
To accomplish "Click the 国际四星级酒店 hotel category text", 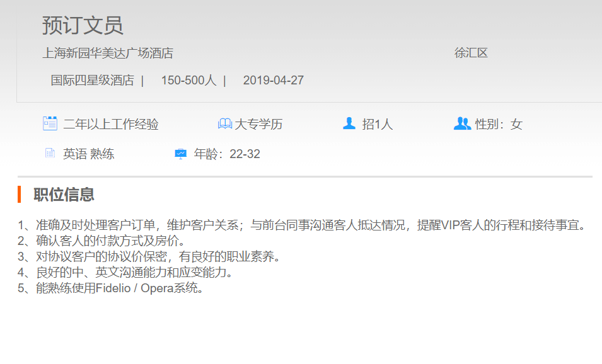I will 92,81.
